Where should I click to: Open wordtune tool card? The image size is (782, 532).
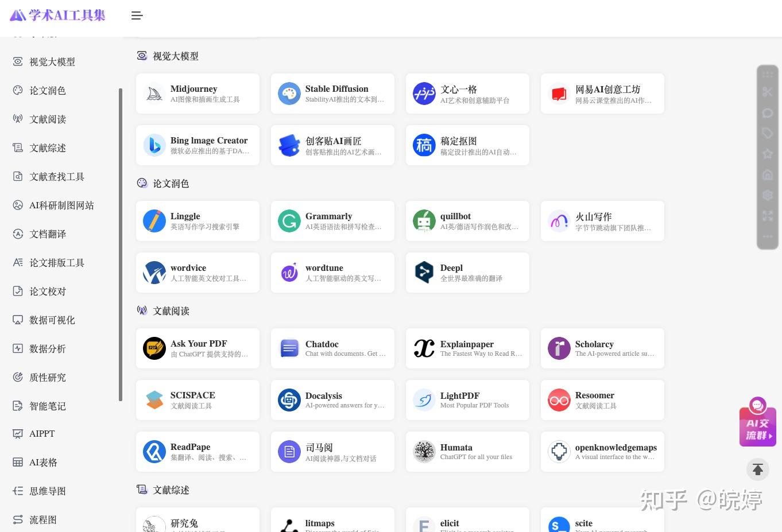332,273
